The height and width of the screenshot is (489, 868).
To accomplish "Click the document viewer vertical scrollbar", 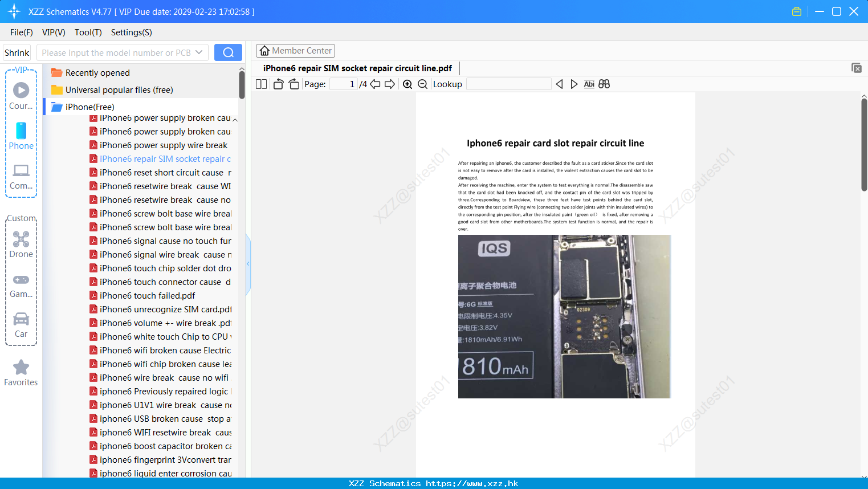I will (864, 145).
